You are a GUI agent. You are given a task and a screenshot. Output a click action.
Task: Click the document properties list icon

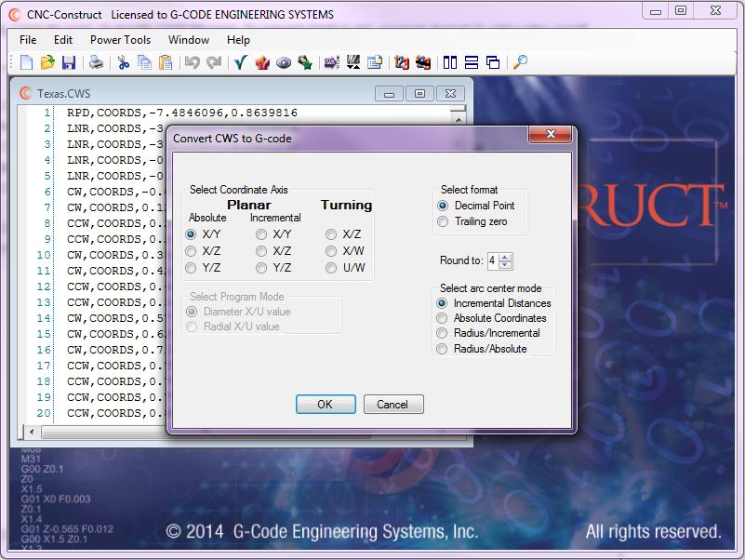click(375, 62)
